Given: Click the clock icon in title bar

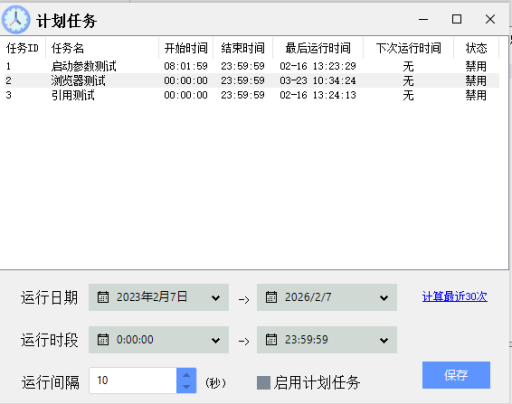Looking at the screenshot, I should (x=16, y=20).
